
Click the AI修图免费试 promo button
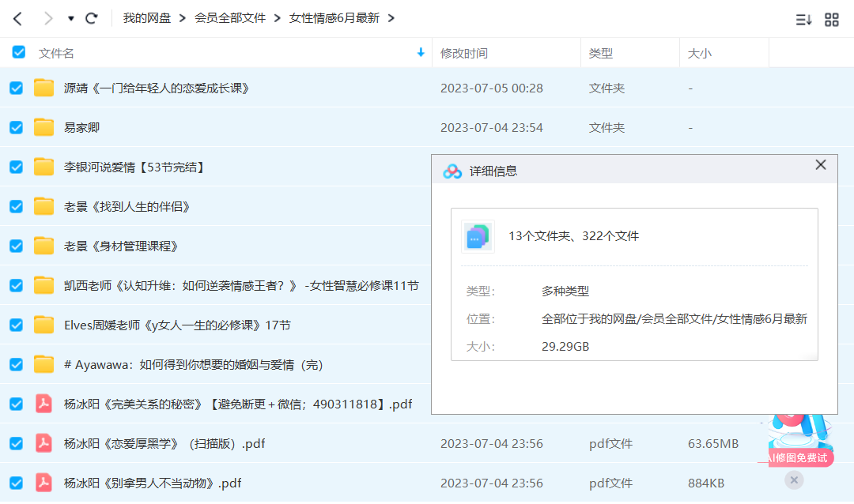(x=800, y=457)
